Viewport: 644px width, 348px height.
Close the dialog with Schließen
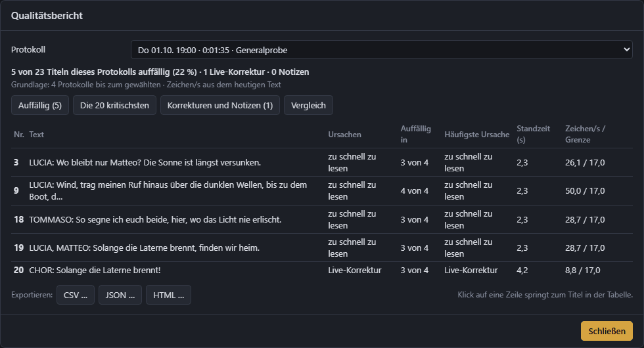(607, 331)
